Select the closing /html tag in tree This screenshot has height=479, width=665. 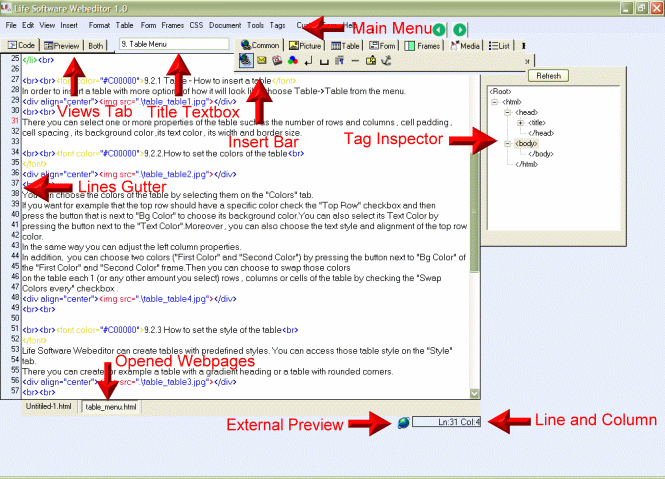(x=526, y=165)
